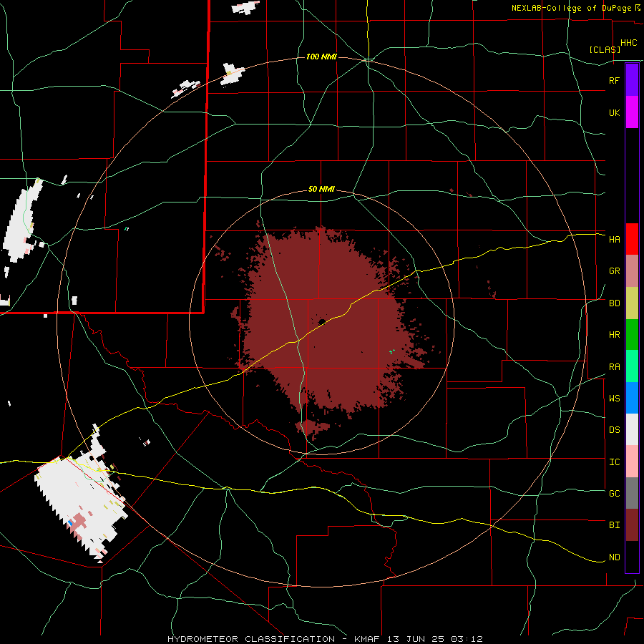Click the BD legend label
This screenshot has height=644, width=644.
[614, 303]
